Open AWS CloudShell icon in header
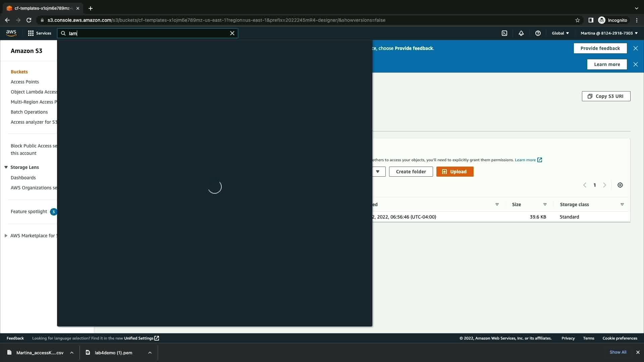 pos(504,33)
